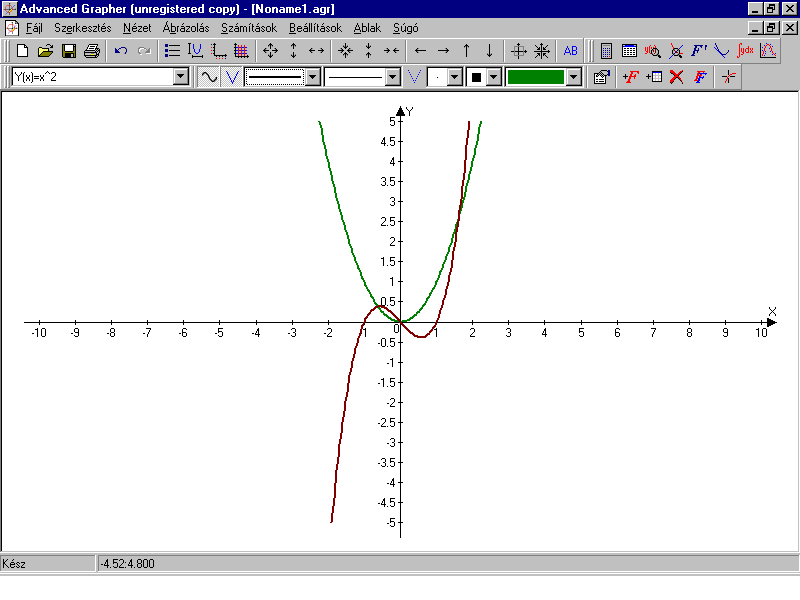This screenshot has width=800, height=600.
Task: Open the Fájl menu
Action: point(34,28)
